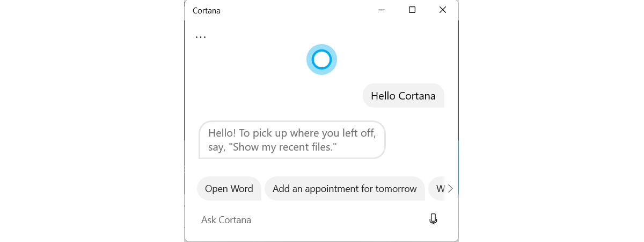Select Add an appointment for tomorrow suggestion

(x=345, y=189)
